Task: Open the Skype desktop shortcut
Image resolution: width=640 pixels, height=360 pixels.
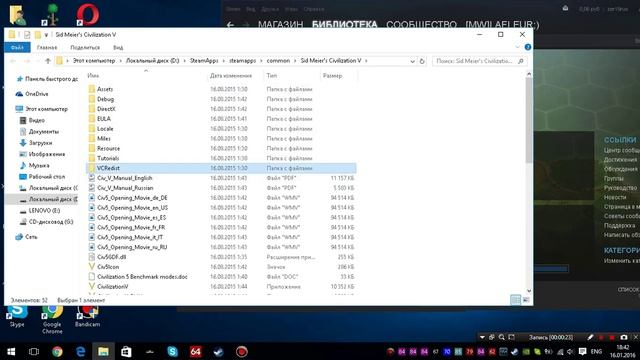Action: pos(17,316)
